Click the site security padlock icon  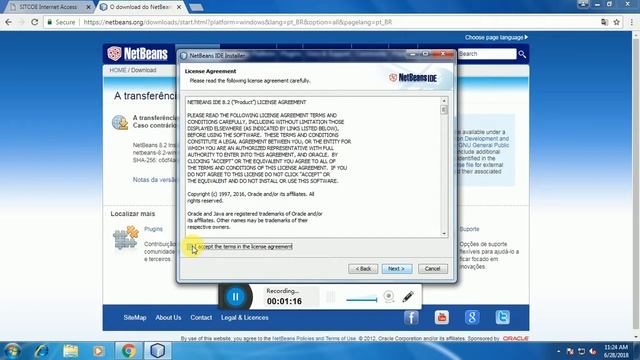coord(49,22)
